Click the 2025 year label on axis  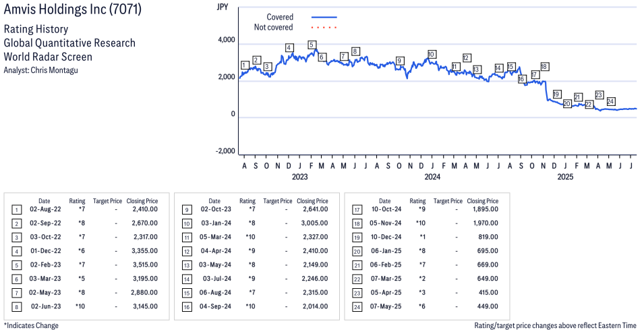pyautogui.click(x=564, y=177)
